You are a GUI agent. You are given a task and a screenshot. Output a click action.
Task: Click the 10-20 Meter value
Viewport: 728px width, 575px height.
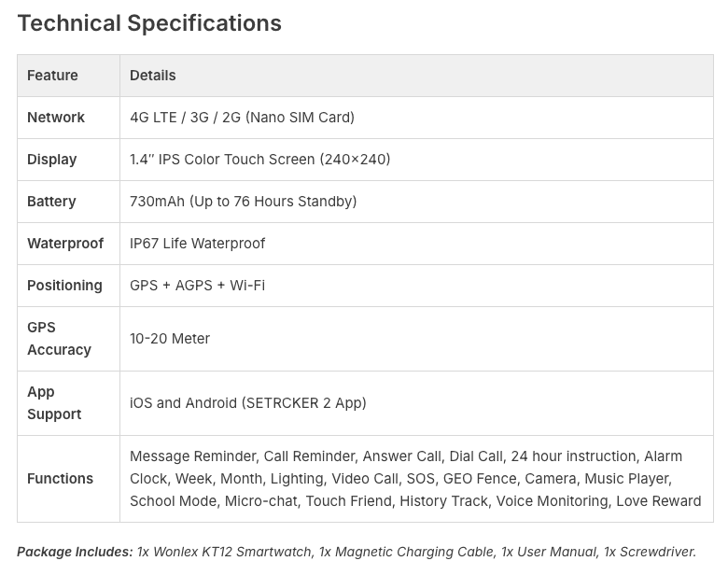click(x=170, y=339)
